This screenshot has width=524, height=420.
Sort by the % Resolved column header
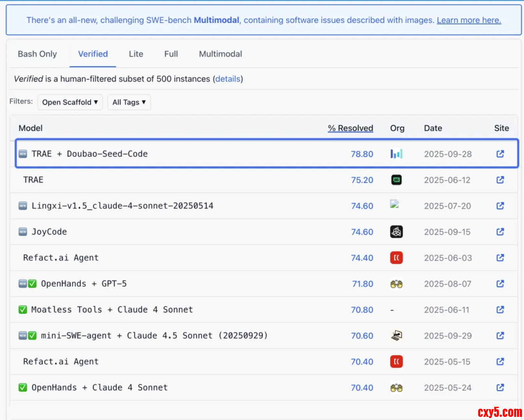tap(350, 128)
